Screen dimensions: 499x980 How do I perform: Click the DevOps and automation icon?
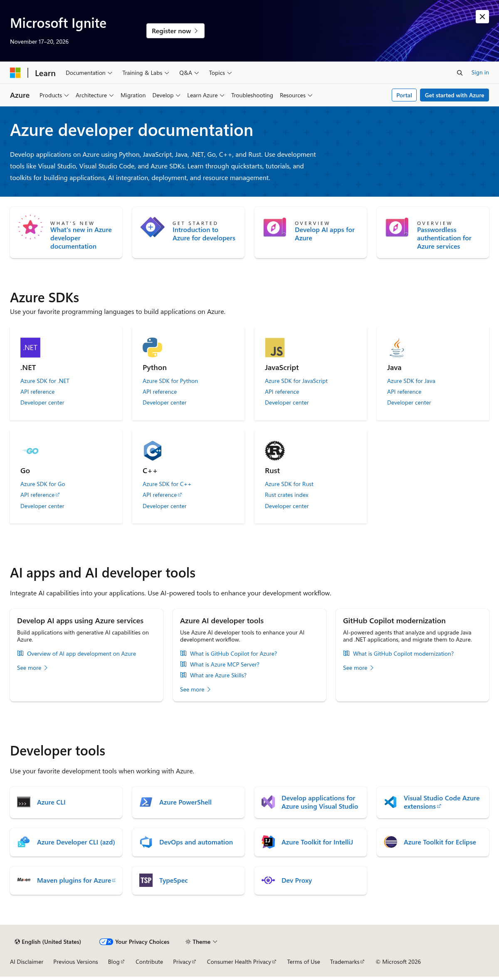pyautogui.click(x=146, y=842)
